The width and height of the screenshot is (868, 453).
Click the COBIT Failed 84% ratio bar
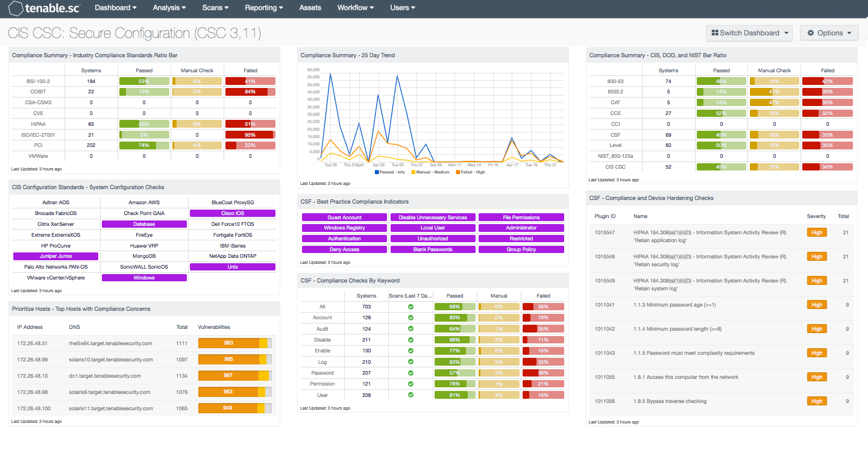coord(250,92)
